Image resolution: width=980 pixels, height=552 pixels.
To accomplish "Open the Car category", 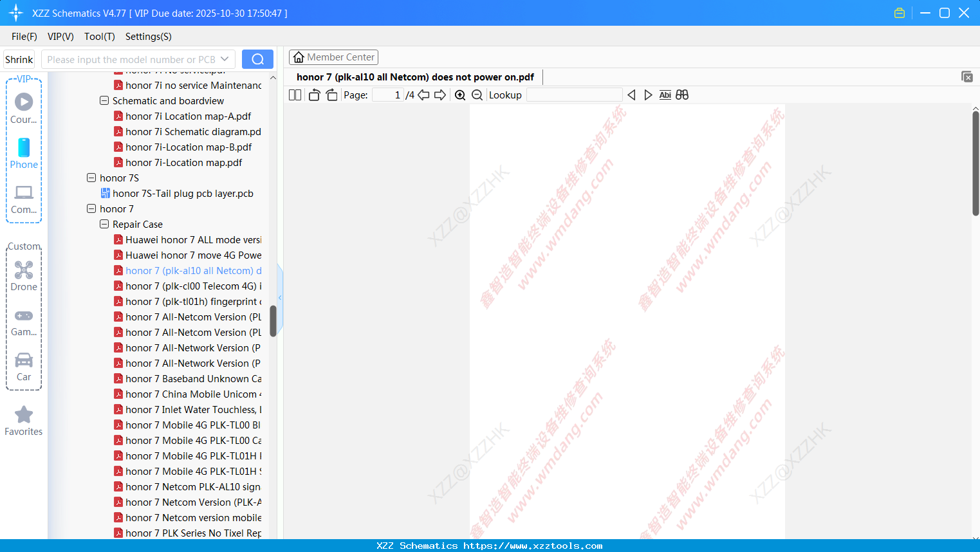I will (x=24, y=360).
